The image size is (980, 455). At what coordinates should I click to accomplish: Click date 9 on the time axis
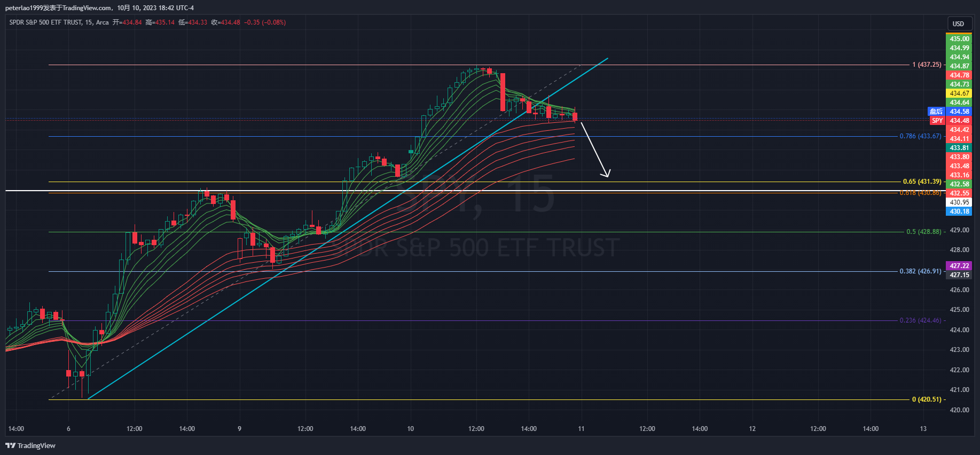239,429
